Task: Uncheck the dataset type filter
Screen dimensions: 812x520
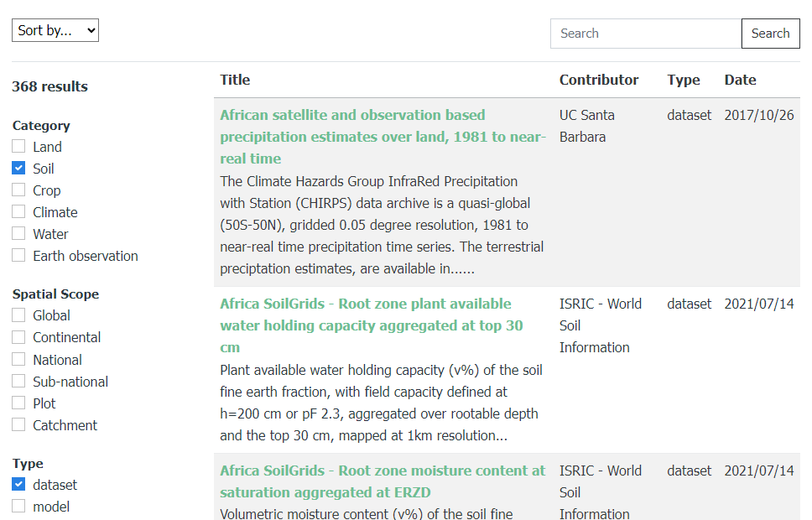Action: pos(18,485)
